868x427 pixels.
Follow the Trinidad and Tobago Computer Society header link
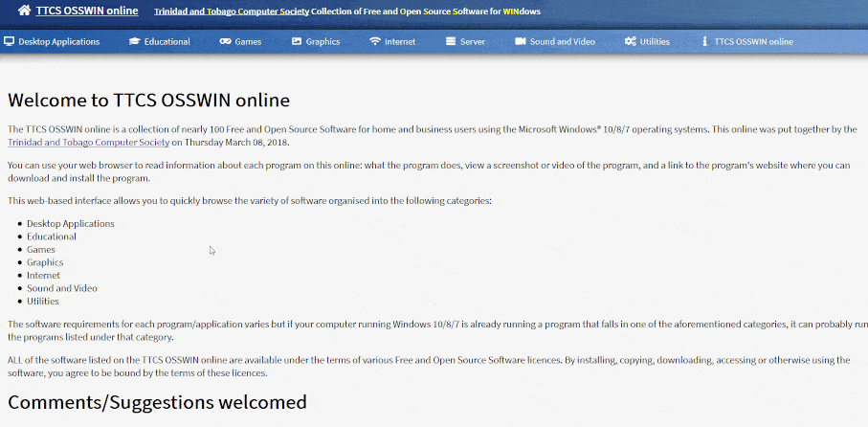pyautogui.click(x=232, y=11)
